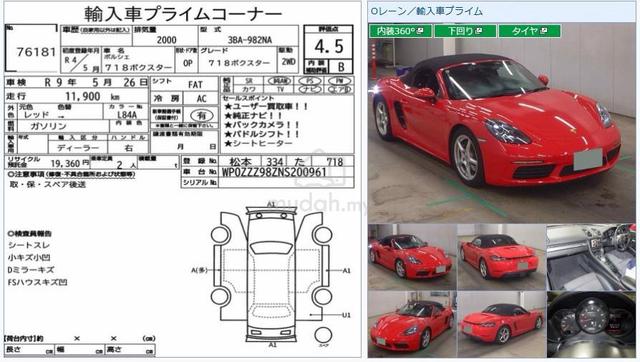Click the evaluation score '4.5'
The width and height of the screenshot is (640, 362).
click(x=329, y=46)
